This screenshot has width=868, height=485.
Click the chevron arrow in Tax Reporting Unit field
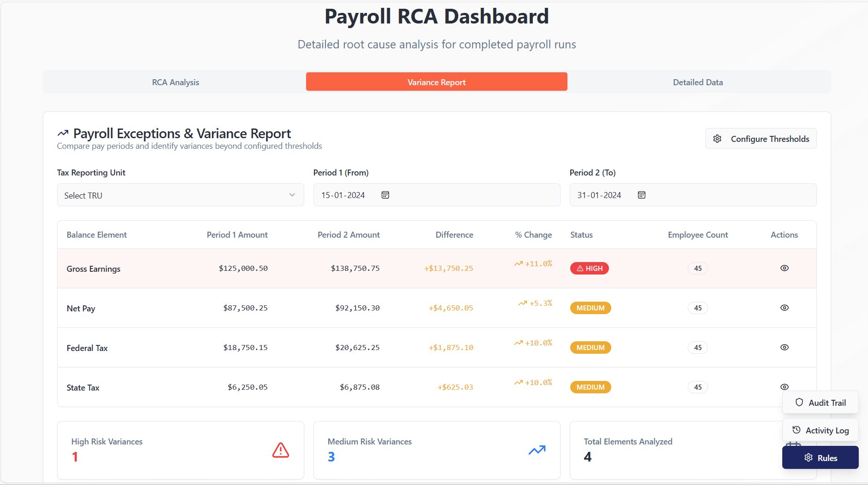pos(292,195)
